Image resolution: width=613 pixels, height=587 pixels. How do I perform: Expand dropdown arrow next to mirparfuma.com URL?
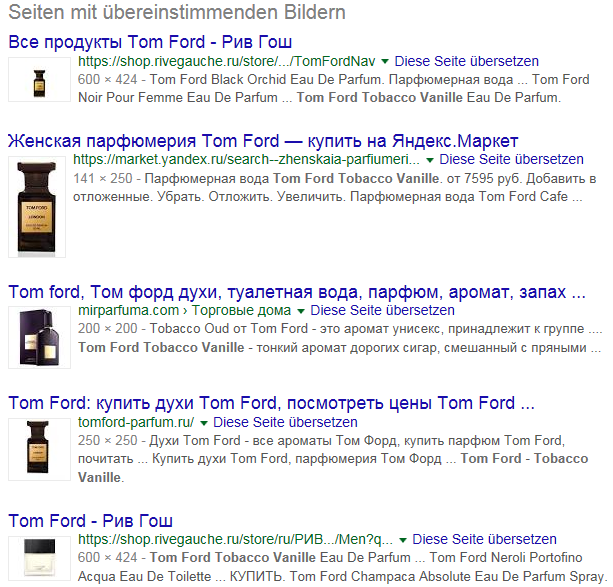pyautogui.click(x=301, y=311)
